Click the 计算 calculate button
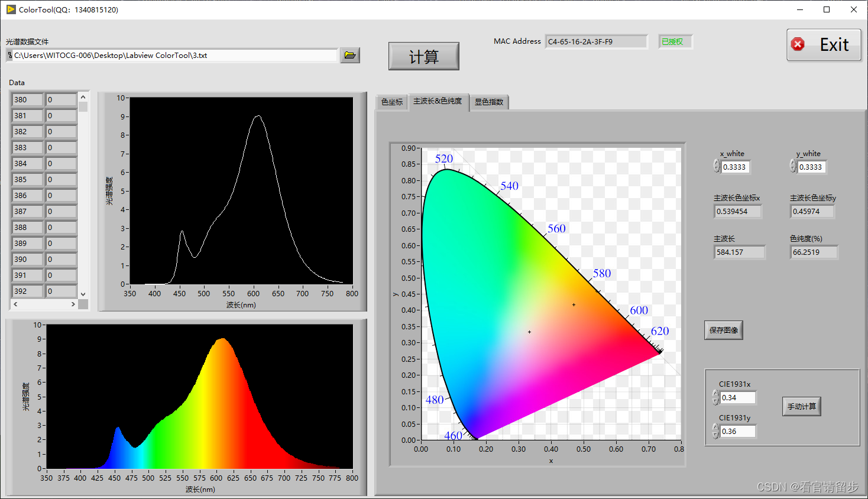The width and height of the screenshot is (868, 499). [423, 56]
